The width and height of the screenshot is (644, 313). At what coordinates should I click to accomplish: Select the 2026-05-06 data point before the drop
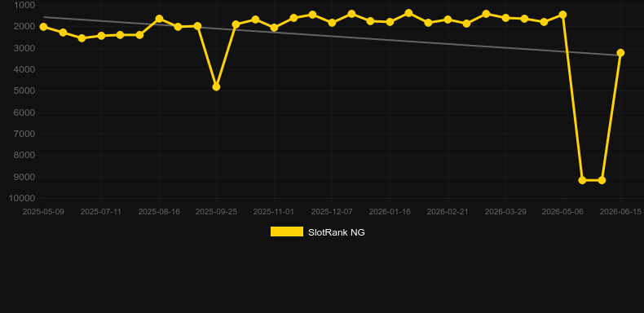pos(562,15)
